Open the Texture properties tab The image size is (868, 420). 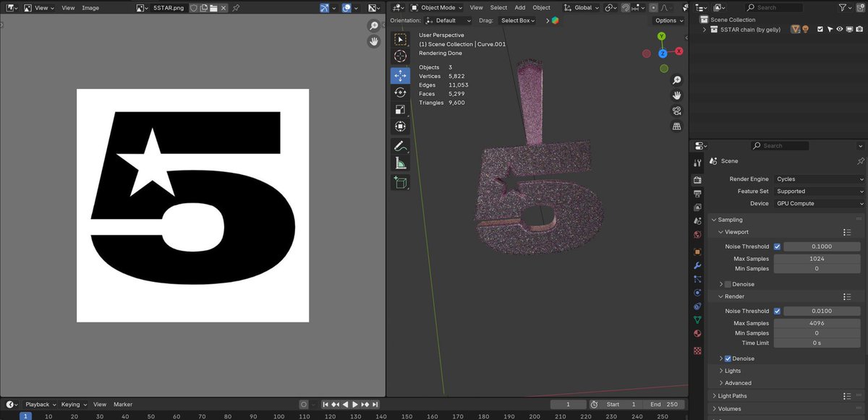click(x=697, y=351)
